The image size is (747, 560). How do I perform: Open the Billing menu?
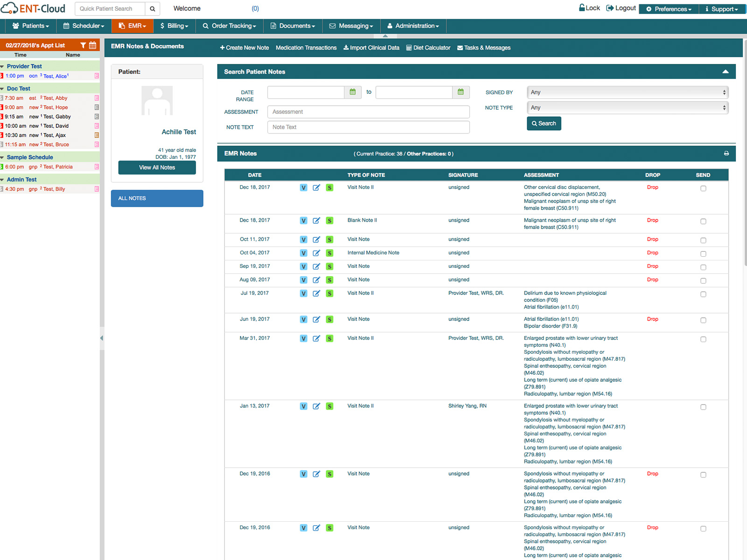pyautogui.click(x=174, y=26)
